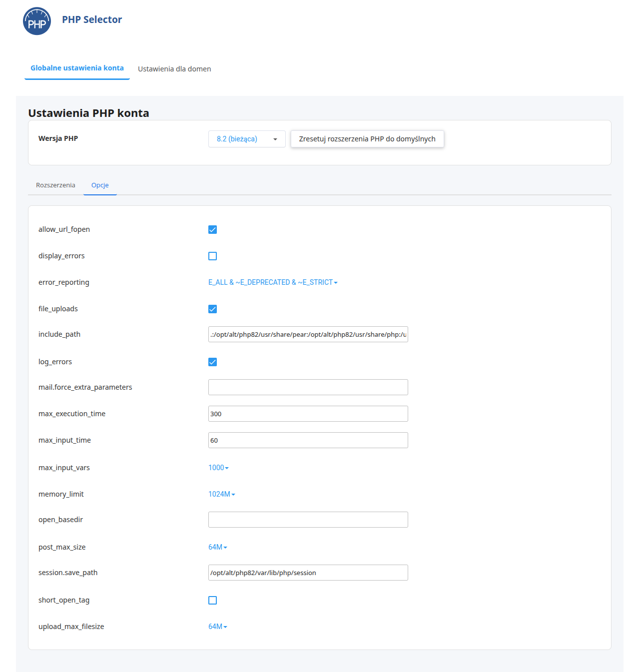Image resolution: width=632 pixels, height=672 pixels.
Task: Toggle the log_errors checkbox
Action: click(x=212, y=362)
